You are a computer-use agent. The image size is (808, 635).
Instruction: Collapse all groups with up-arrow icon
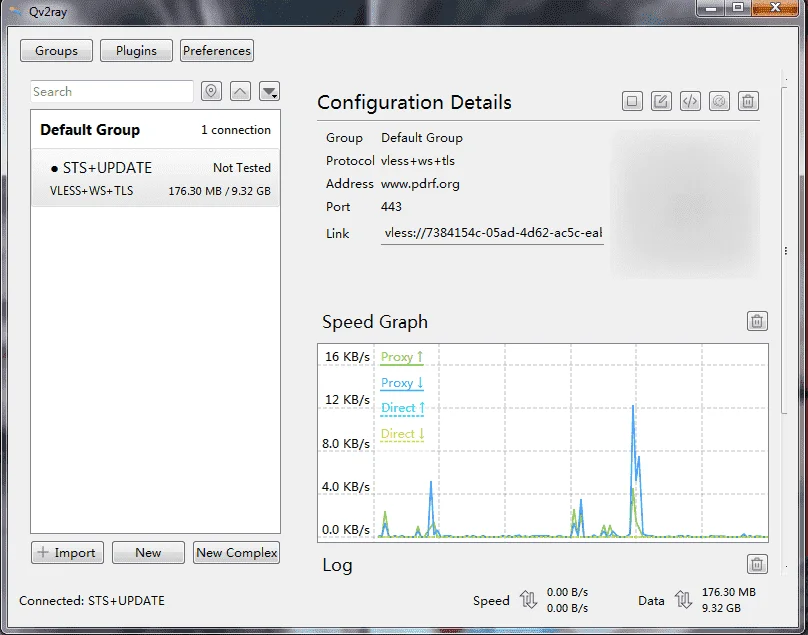coord(240,91)
